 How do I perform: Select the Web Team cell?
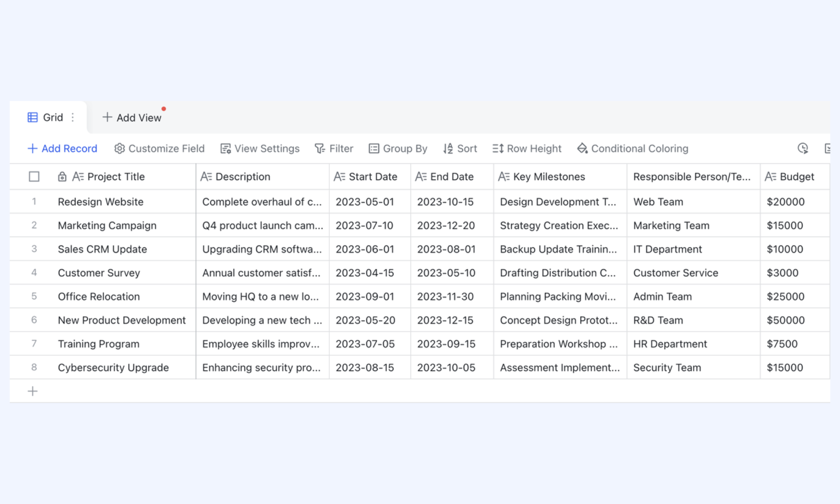point(693,202)
